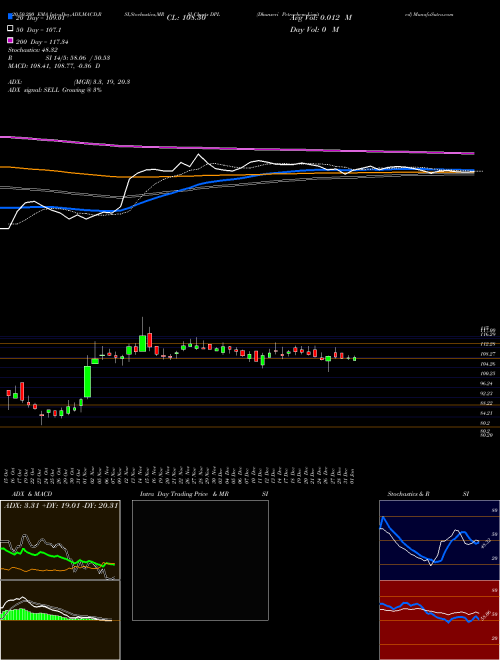The image size is (500, 660).
Task: Click the magenta 200 Day legend swatch
Action: coord(10,41)
